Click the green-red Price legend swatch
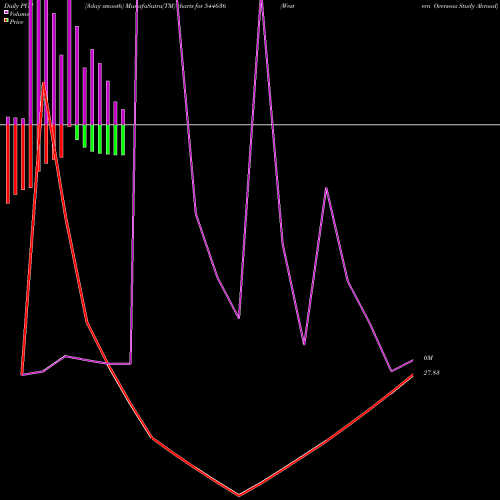500x500 pixels. pyautogui.click(x=6, y=20)
